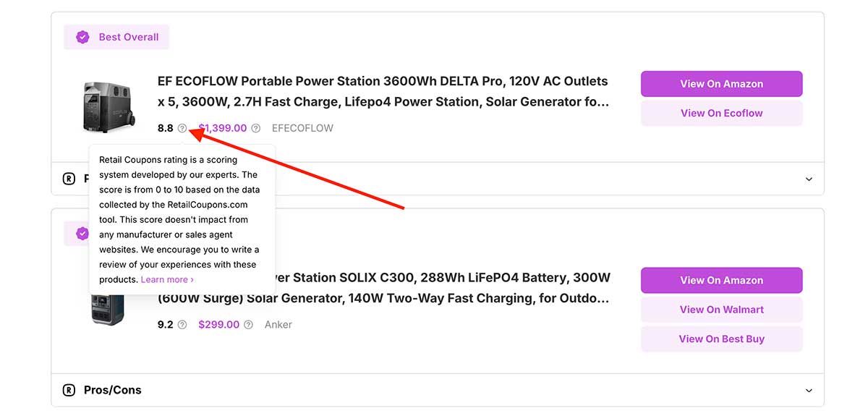
Task: Click the R icon beside the bottom Pros/Cons
Action: click(x=69, y=390)
